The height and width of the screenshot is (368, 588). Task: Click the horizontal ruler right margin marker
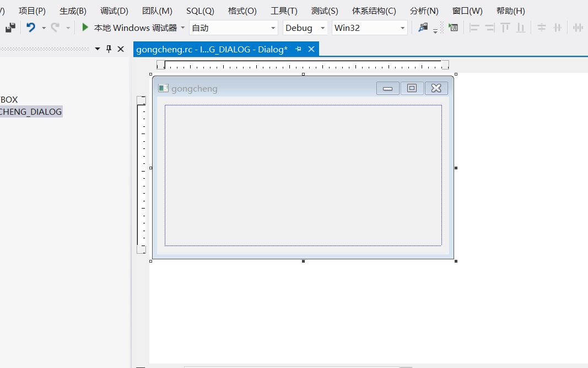click(445, 65)
